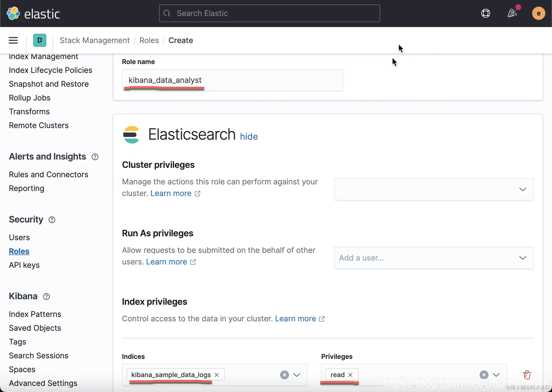
Task: Open the hamburger navigation menu
Action: [x=13, y=40]
